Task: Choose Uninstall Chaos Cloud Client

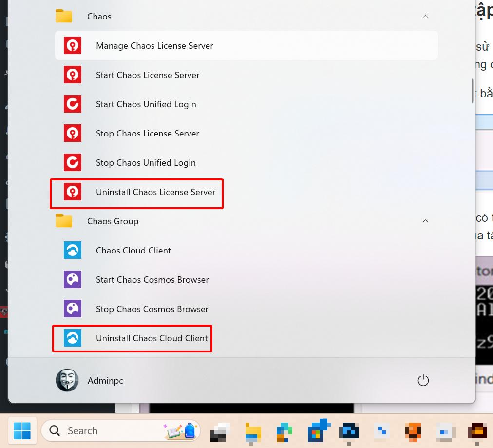Action: tap(152, 338)
